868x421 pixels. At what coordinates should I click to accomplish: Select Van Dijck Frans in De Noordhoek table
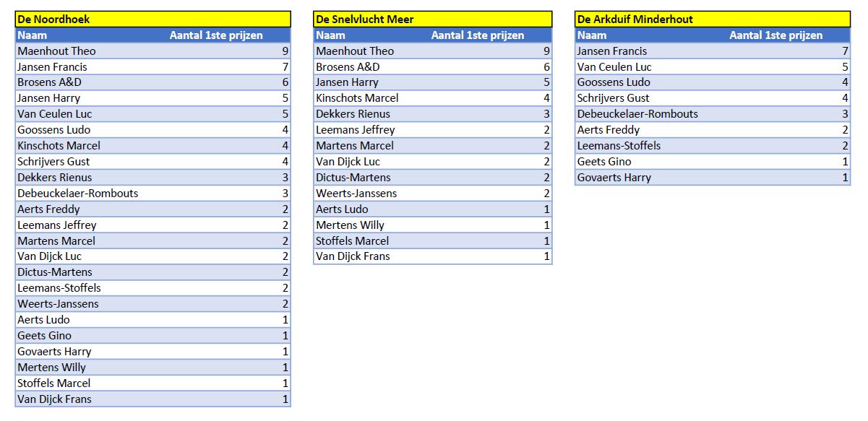[x=54, y=399]
